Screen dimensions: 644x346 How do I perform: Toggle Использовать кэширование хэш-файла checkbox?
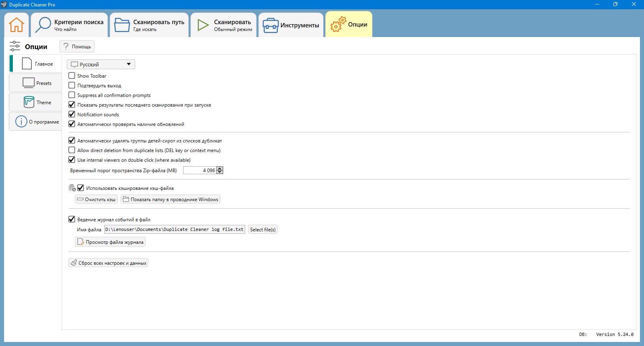[x=80, y=188]
